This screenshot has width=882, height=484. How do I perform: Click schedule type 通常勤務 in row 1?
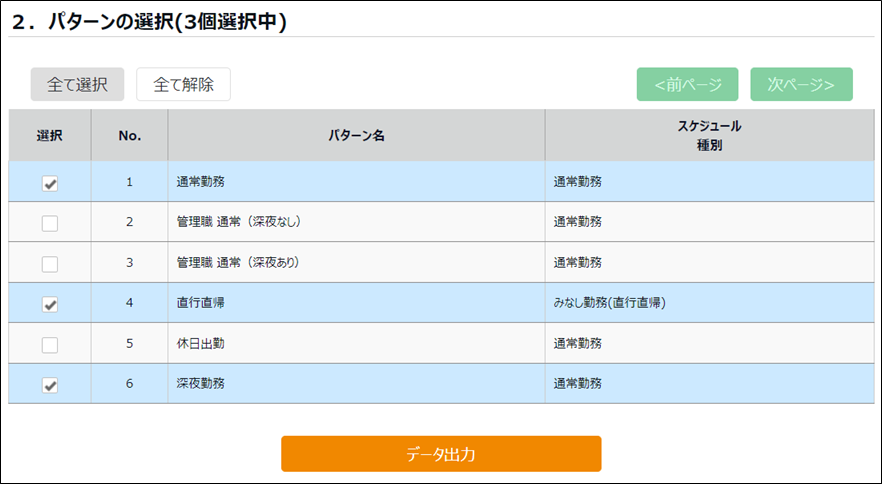coord(577,182)
